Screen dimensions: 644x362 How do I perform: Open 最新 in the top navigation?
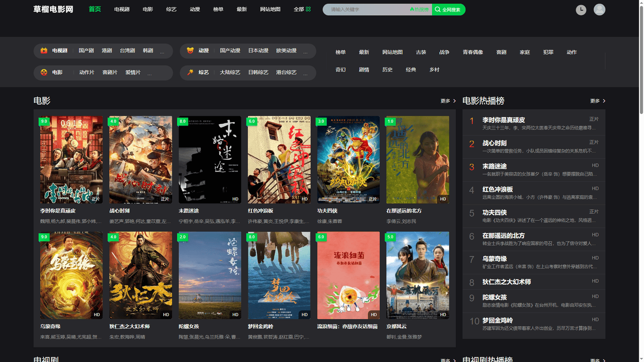[x=242, y=9]
